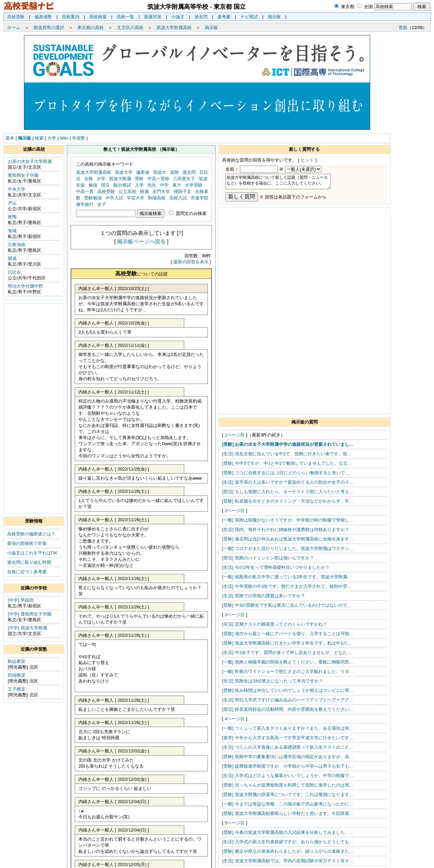Screen dimensions: 434x868
Task: Click the 高校検索 input field at top
Action: tap(393, 6)
